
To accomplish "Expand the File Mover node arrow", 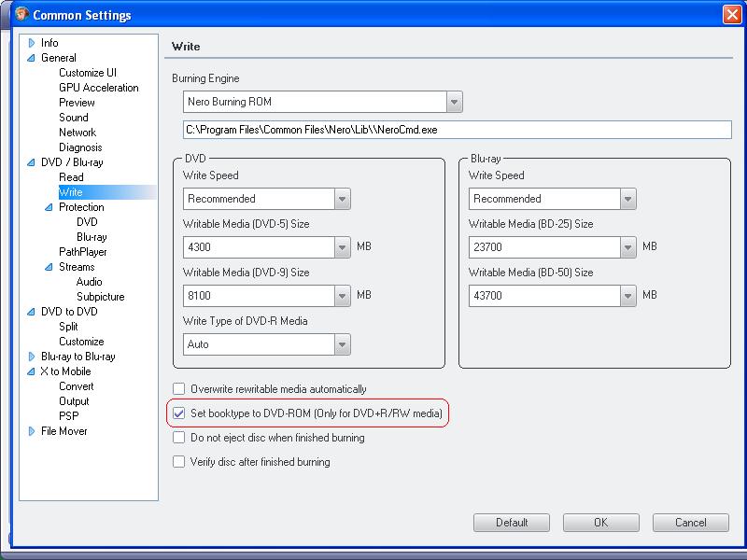I will click(32, 431).
